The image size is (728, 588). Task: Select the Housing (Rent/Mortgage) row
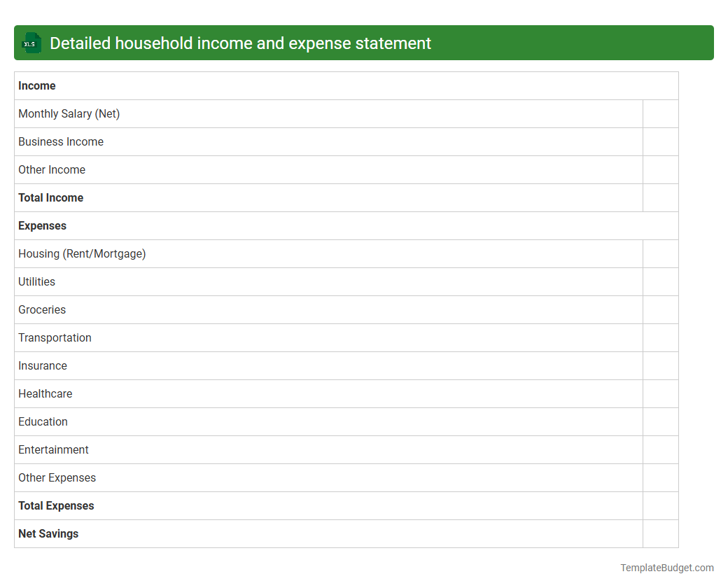coord(82,253)
